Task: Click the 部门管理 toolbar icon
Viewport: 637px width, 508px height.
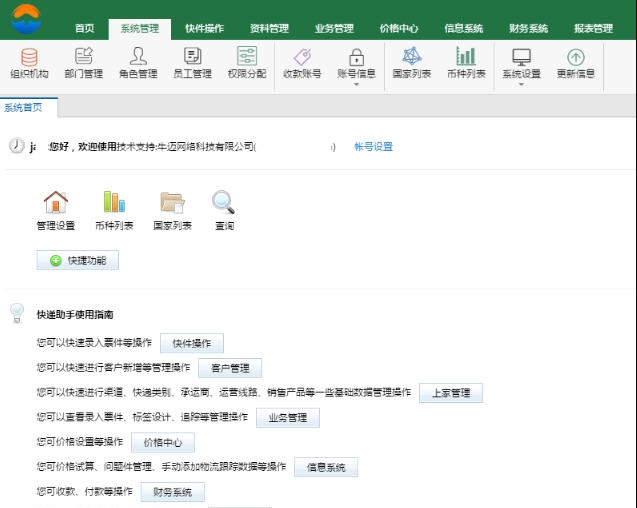Action: pyautogui.click(x=84, y=58)
